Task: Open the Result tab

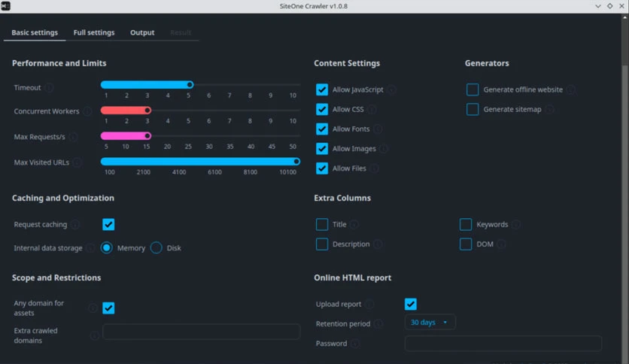Action: pyautogui.click(x=181, y=32)
